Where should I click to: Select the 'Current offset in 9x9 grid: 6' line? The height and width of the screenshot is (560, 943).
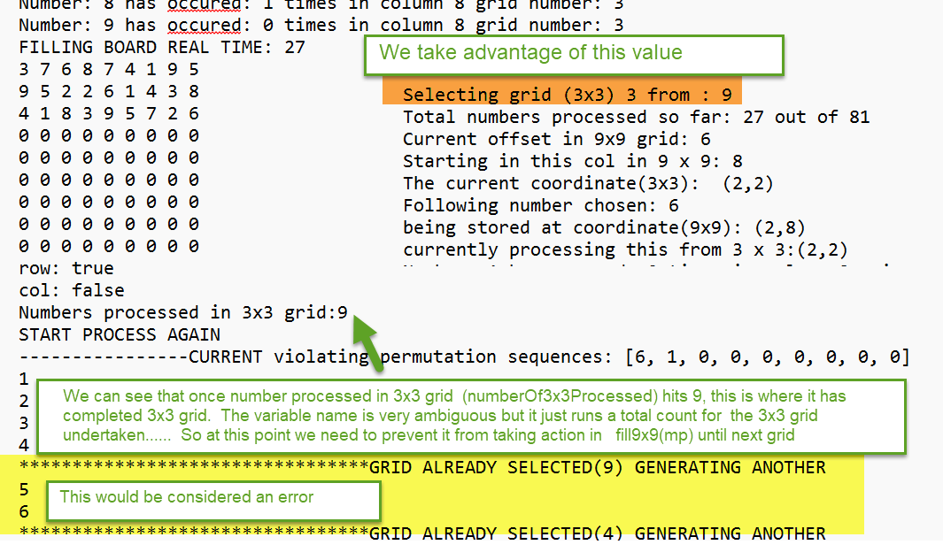click(556, 139)
